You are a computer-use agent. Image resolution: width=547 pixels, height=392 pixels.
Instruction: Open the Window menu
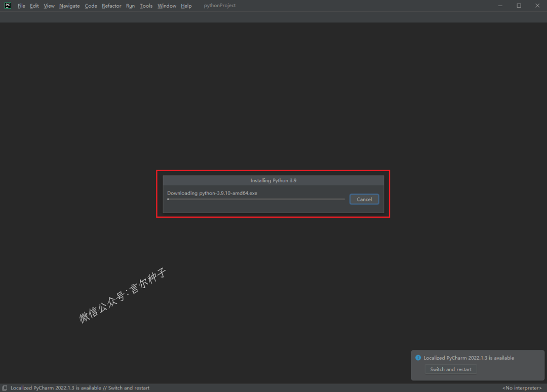click(167, 6)
